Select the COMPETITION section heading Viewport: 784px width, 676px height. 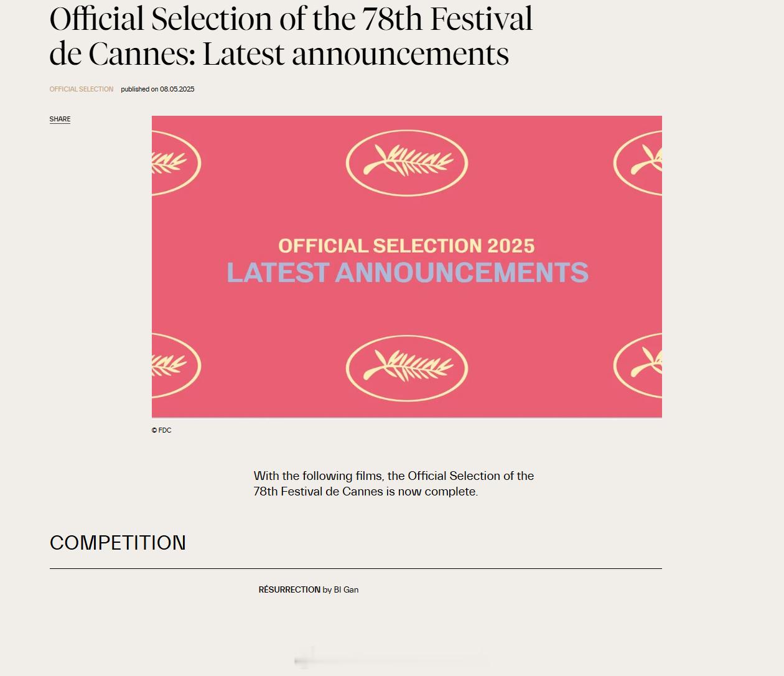118,543
